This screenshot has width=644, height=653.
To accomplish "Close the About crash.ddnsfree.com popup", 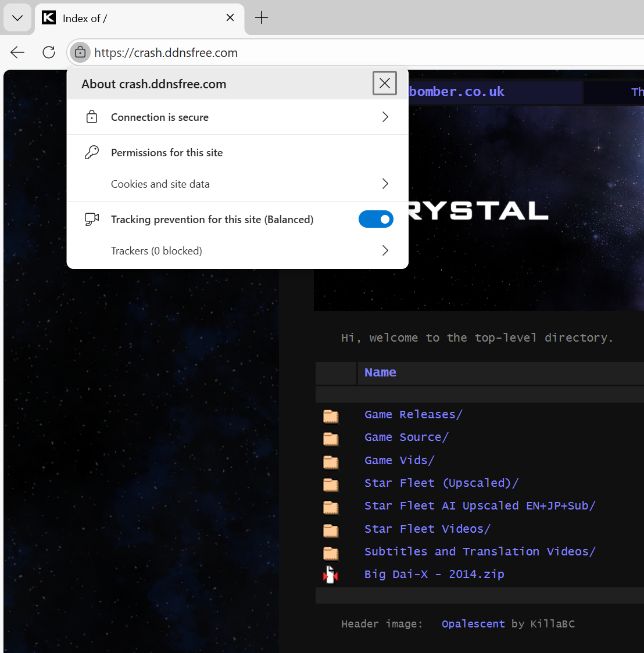I will coord(384,84).
